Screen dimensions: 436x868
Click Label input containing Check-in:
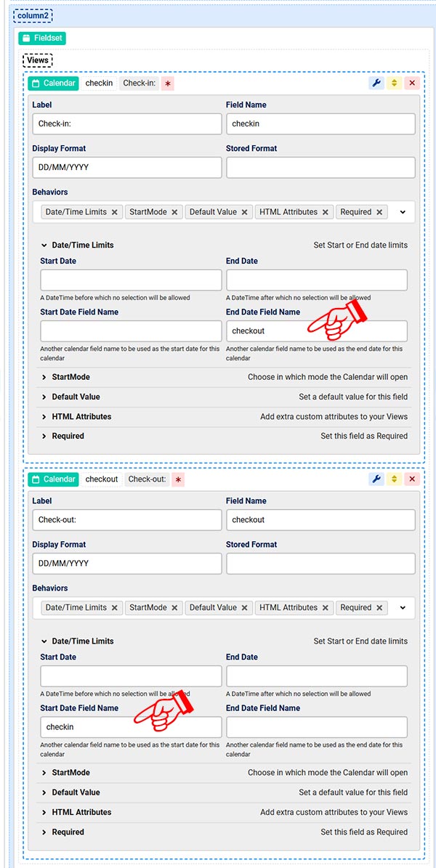(x=127, y=124)
